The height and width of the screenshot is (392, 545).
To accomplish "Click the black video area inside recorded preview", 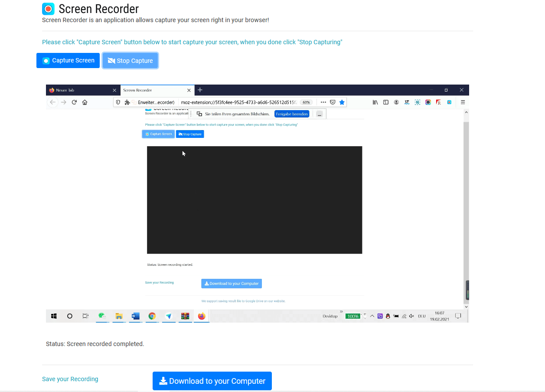I will (x=255, y=200).
